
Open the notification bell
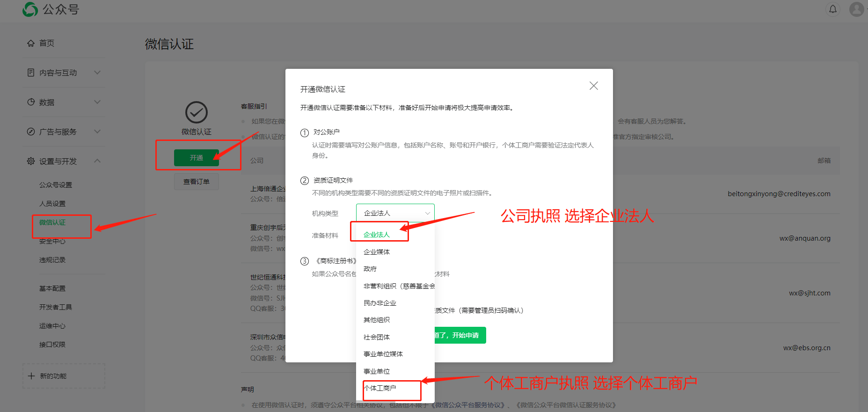coord(833,9)
